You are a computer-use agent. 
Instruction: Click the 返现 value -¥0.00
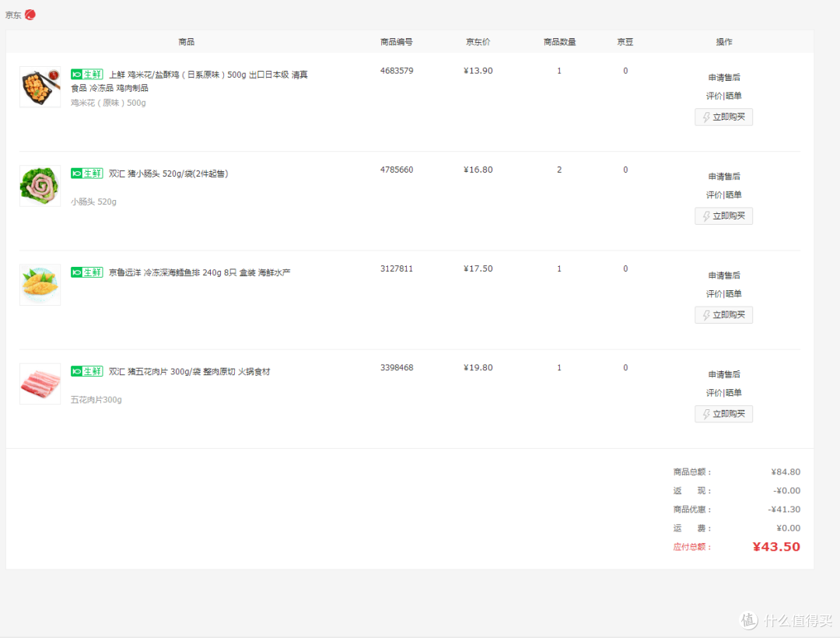tap(786, 491)
